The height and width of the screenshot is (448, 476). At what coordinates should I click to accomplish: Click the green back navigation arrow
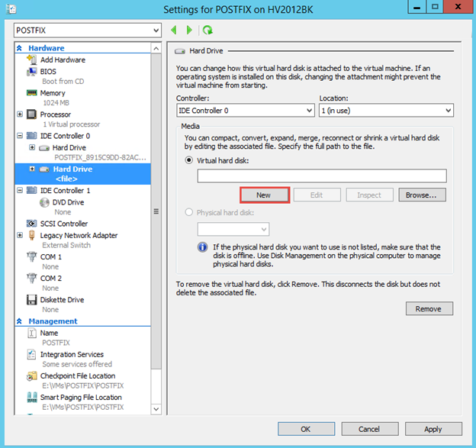pyautogui.click(x=174, y=30)
